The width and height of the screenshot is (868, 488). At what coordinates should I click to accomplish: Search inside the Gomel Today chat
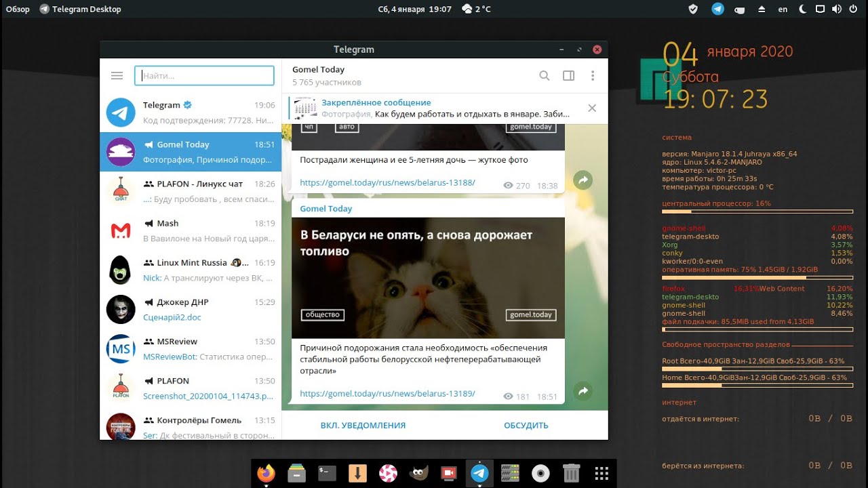[544, 76]
